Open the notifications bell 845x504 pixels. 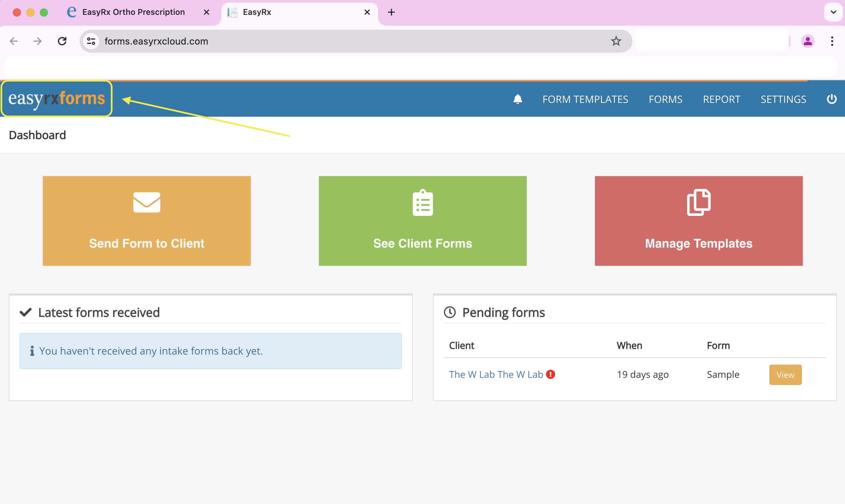point(517,99)
